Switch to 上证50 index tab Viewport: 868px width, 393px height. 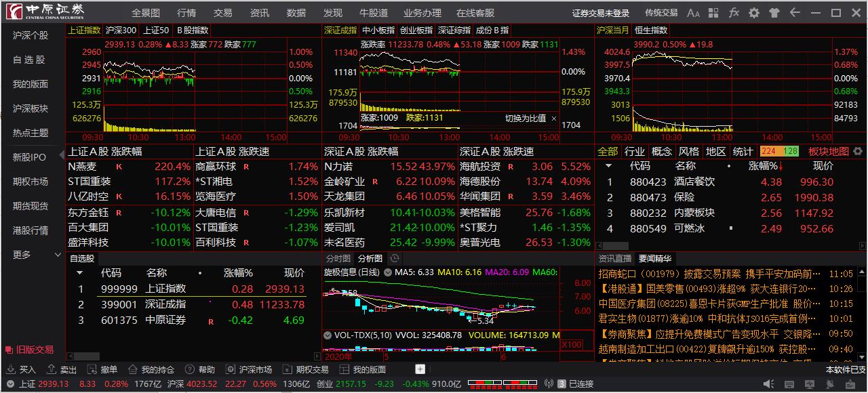157,30
